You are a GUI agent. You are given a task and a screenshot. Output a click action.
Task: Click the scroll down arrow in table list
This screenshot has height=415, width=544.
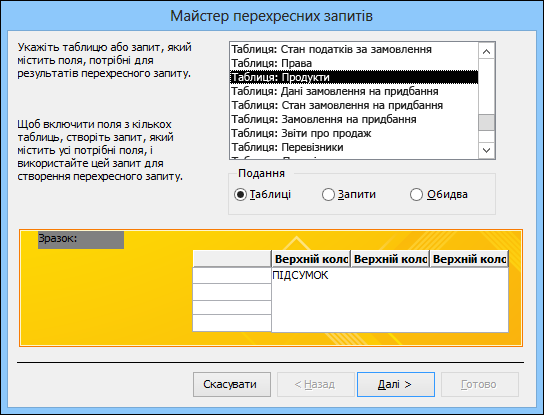[486, 150]
